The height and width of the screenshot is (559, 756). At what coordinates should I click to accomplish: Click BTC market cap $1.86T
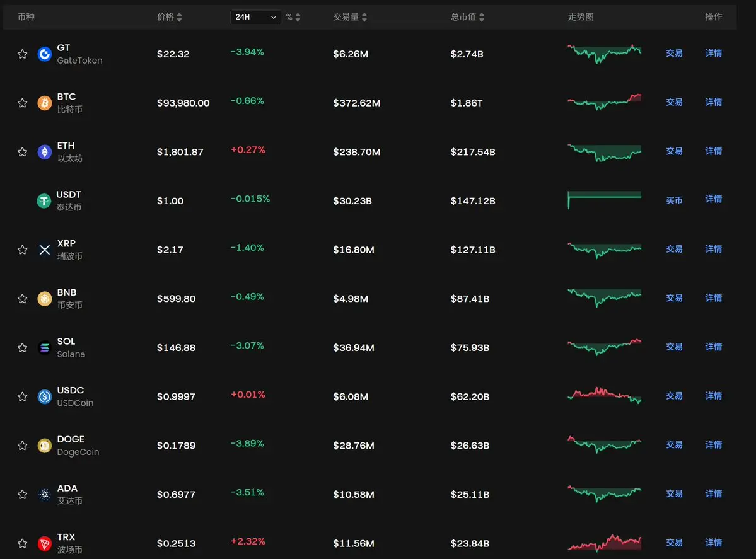467,103
